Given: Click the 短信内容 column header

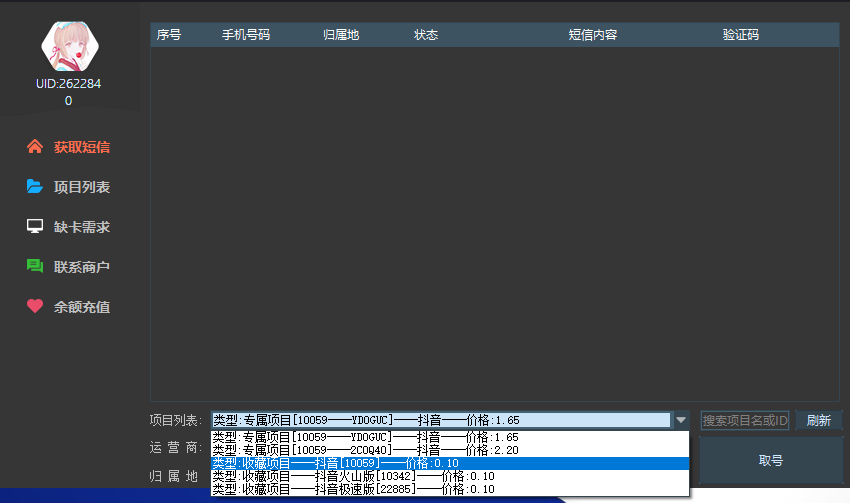Looking at the screenshot, I should [593, 35].
